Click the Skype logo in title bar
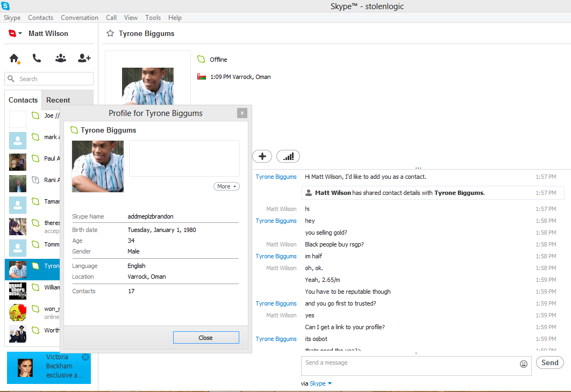Viewport: 571px width, 392px height. click(5, 6)
